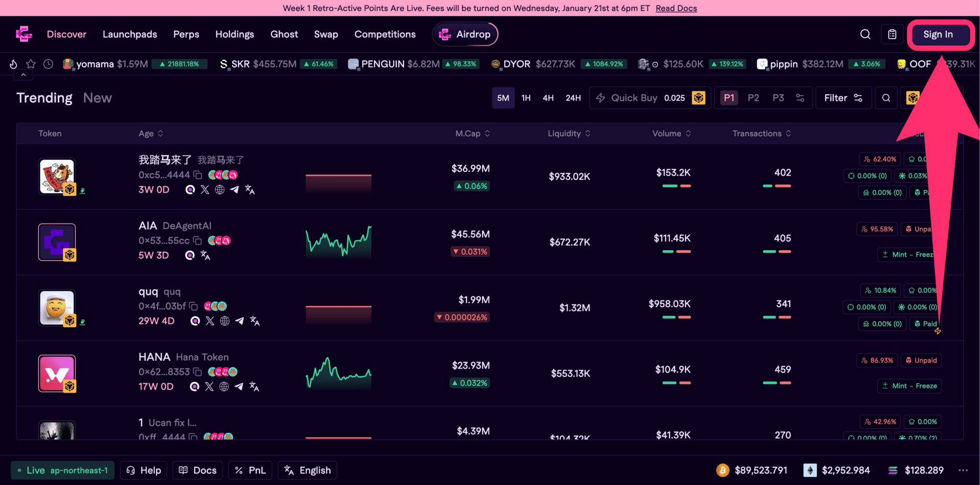980x485 pixels.
Task: Open the AIA token thumbnail
Action: click(x=57, y=242)
